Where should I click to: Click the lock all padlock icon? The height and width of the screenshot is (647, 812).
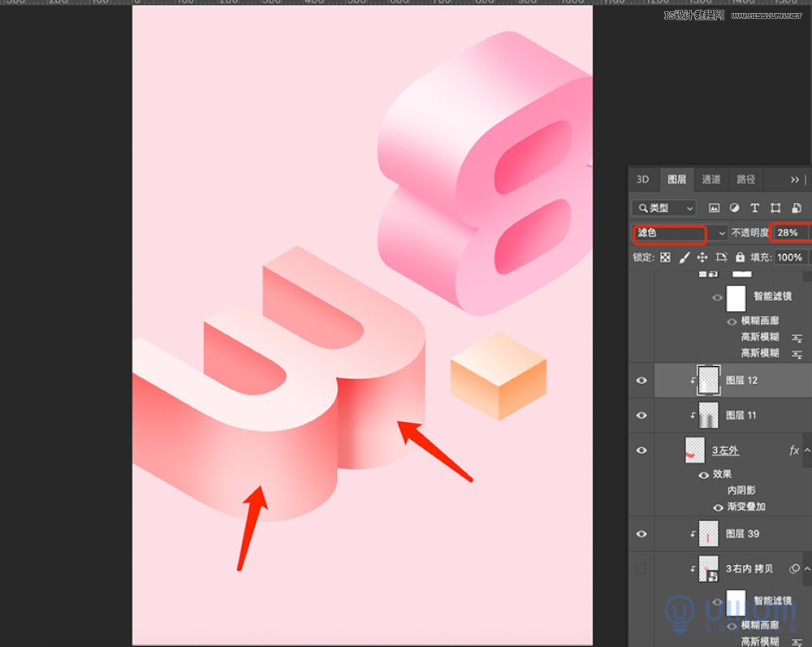click(739, 257)
